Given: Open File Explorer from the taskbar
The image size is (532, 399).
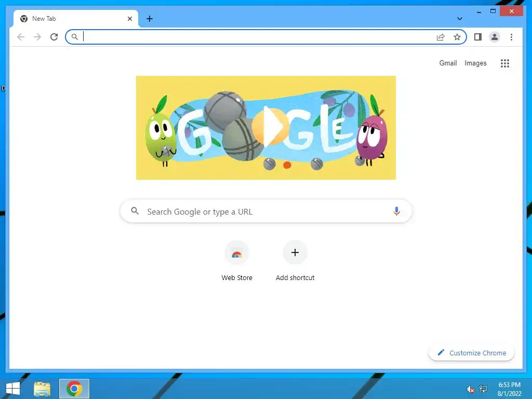Looking at the screenshot, I should (x=42, y=389).
